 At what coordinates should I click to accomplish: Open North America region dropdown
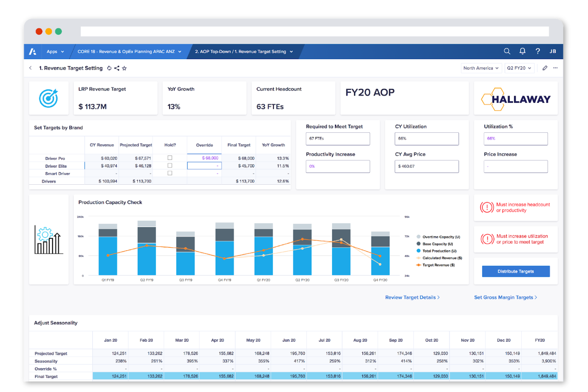(481, 68)
